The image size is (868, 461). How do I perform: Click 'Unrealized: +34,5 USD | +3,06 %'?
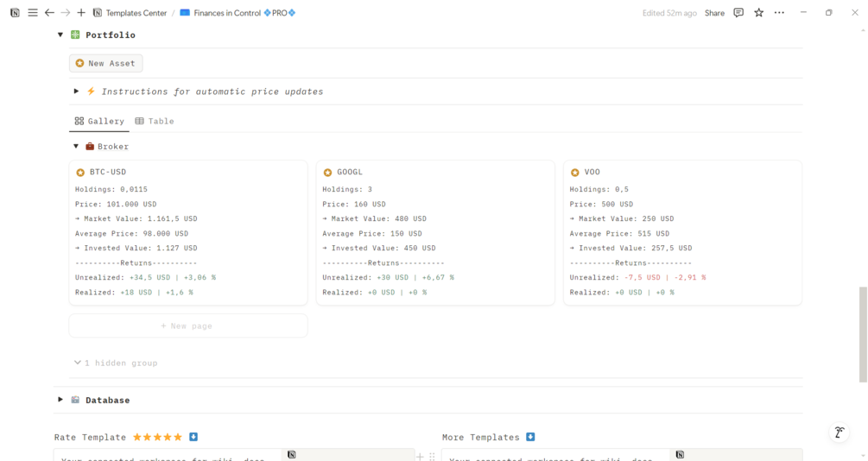coord(146,277)
